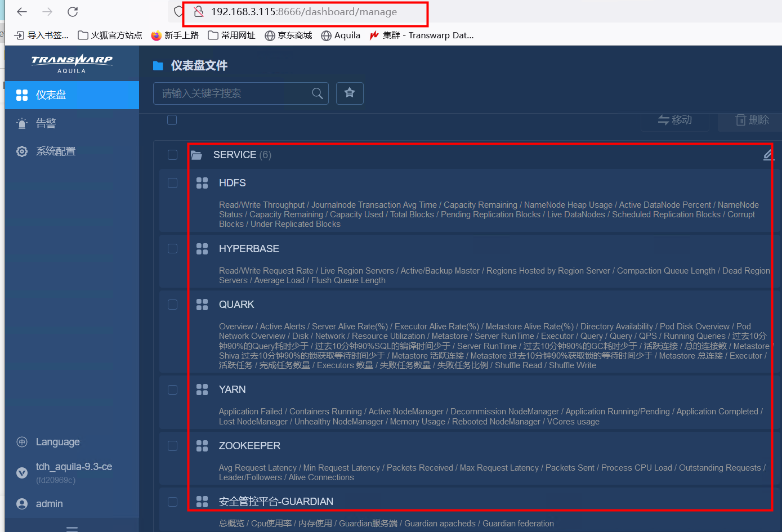Open the 安全管控平台-GUARDIAN dashboard
782x532 pixels.
tap(276, 502)
